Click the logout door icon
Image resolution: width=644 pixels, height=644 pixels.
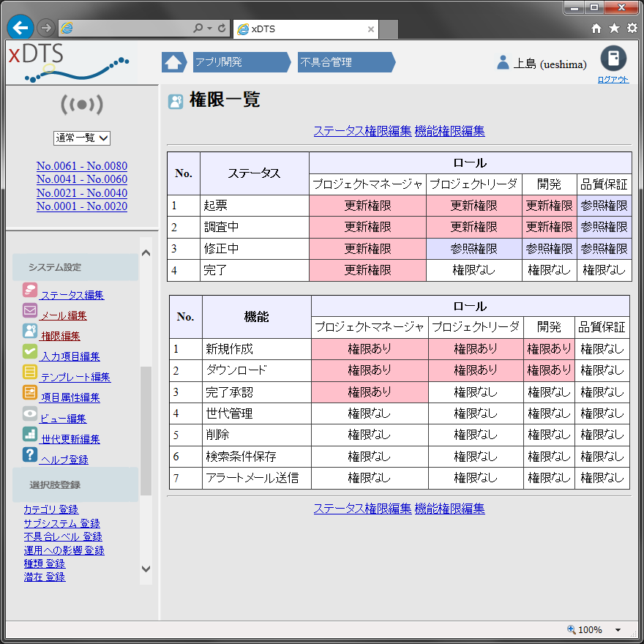coord(613,59)
